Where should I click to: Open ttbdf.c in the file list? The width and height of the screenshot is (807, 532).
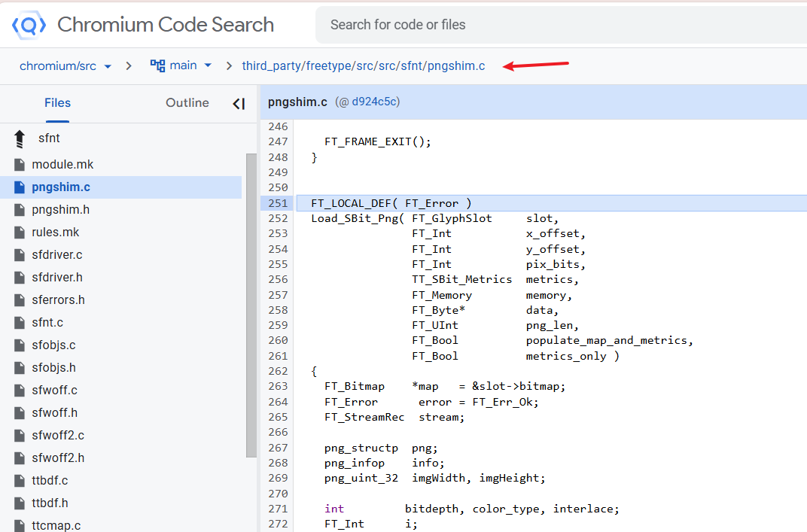(50, 481)
